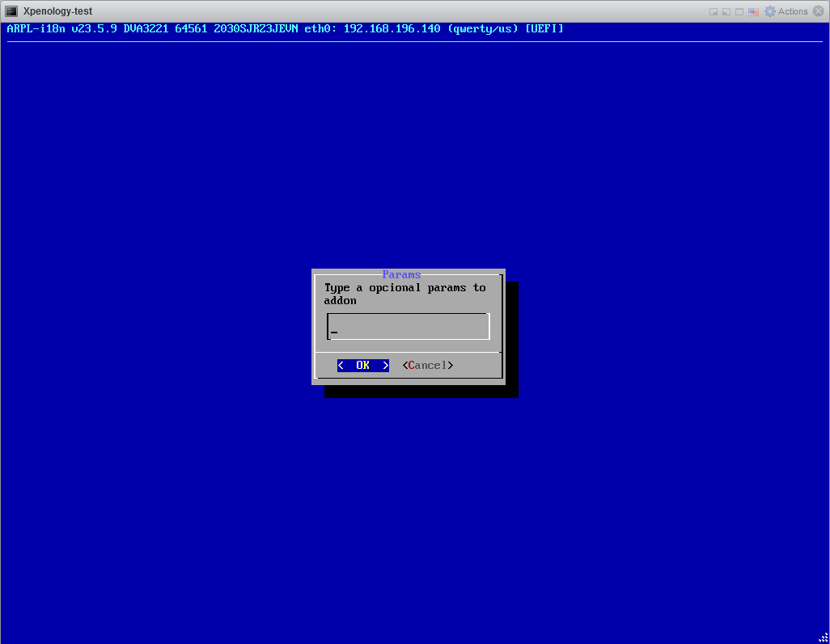The image size is (830, 644).
Task: Click the 192.168.196.140 IP address text
Action: click(392, 29)
